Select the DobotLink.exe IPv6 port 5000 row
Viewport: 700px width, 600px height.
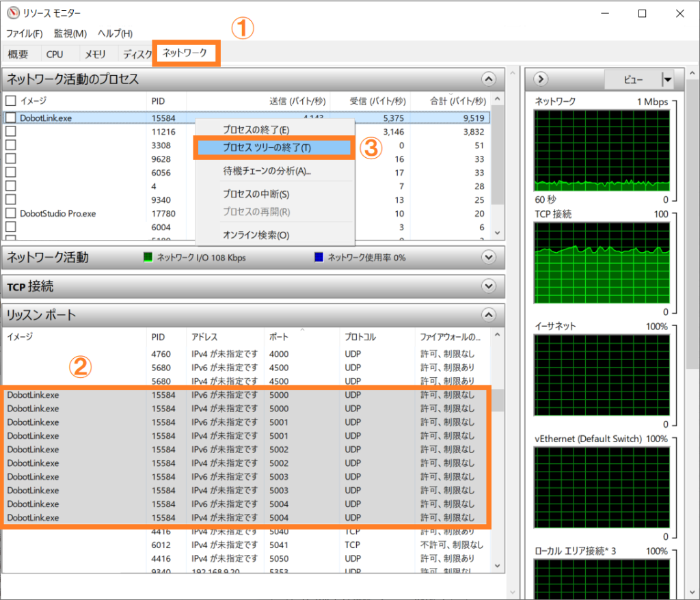click(245, 395)
